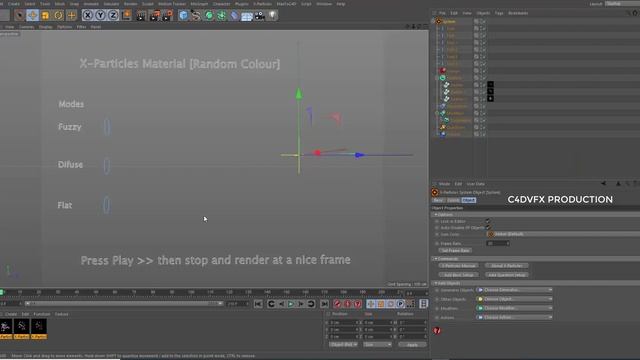Open Modifiers chooser dropdown
This screenshot has height=360, width=640.
[x=515, y=308]
